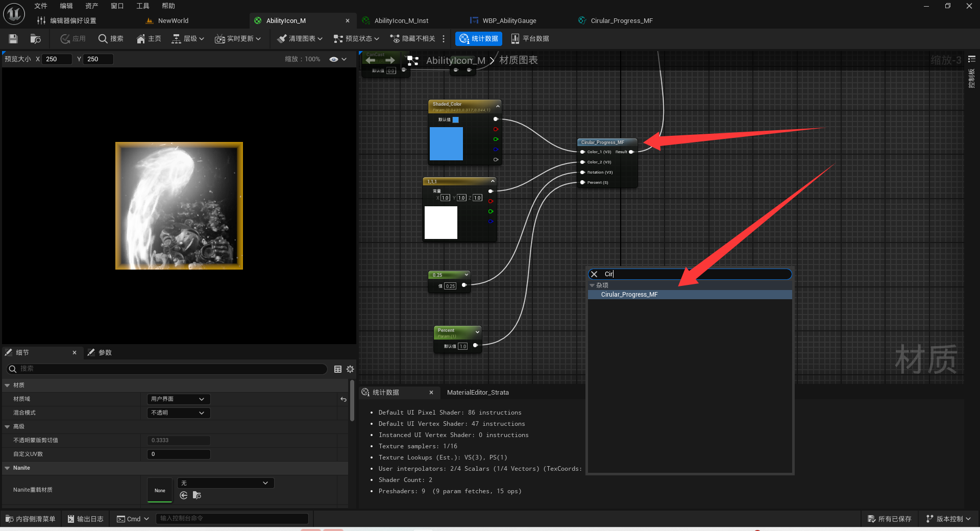The width and height of the screenshot is (980, 531).
Task: Click the graph back navigation arrow
Action: pos(371,60)
